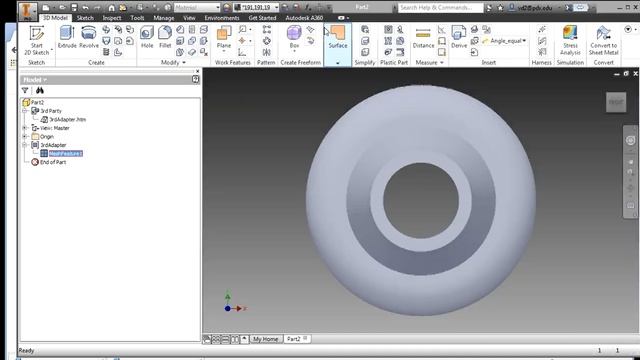The width and height of the screenshot is (640, 360).
Task: Select the Extrude tool
Action: point(67,37)
